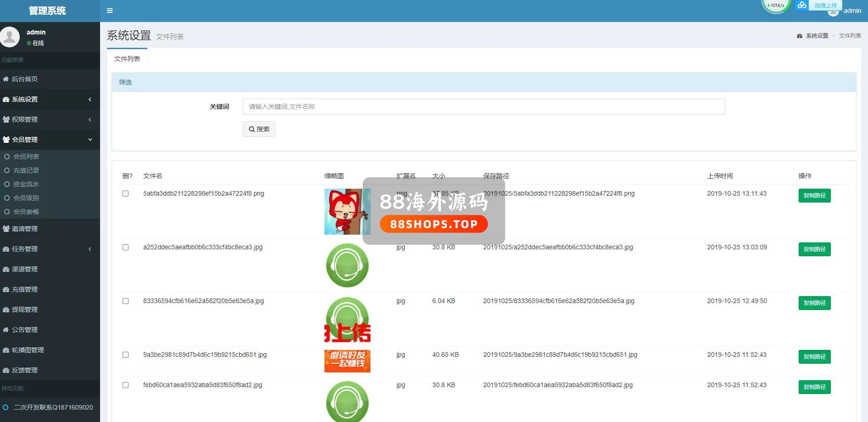Click 复制路径 for the 83336594cfb...jpg file
Image resolution: width=868 pixels, height=422 pixels.
(814, 303)
